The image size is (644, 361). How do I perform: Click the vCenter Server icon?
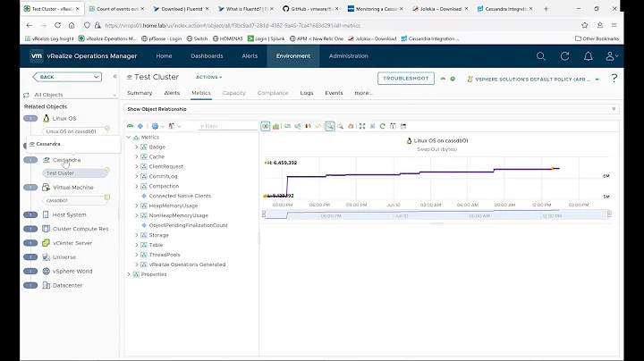click(46, 243)
